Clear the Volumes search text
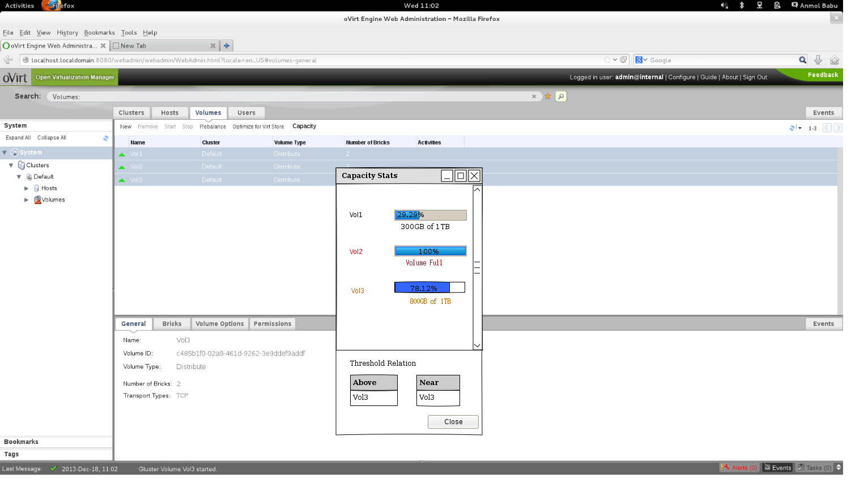The image size is (868, 482). pyautogui.click(x=534, y=96)
